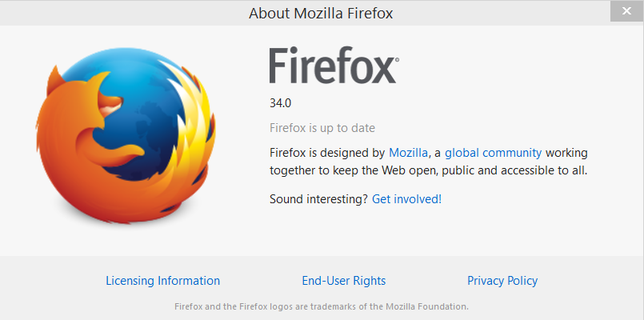644x320 pixels.
Task: Follow the global community link
Action: 493,152
